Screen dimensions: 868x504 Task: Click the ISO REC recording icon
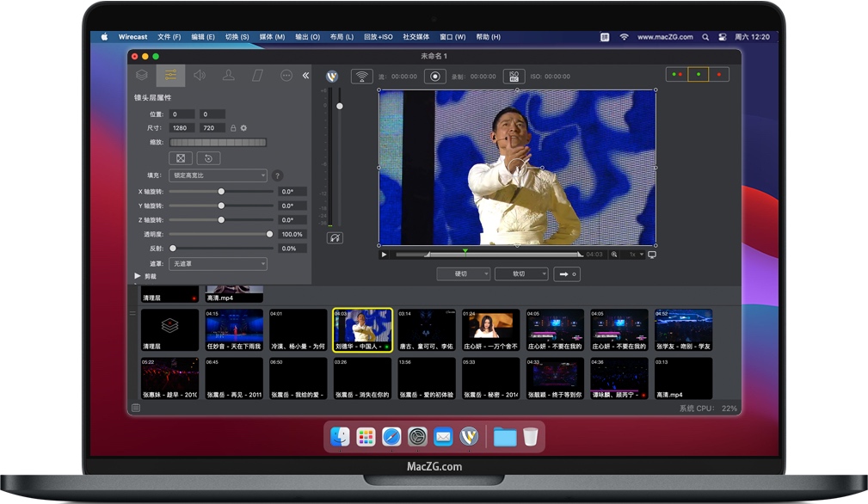pyautogui.click(x=514, y=77)
